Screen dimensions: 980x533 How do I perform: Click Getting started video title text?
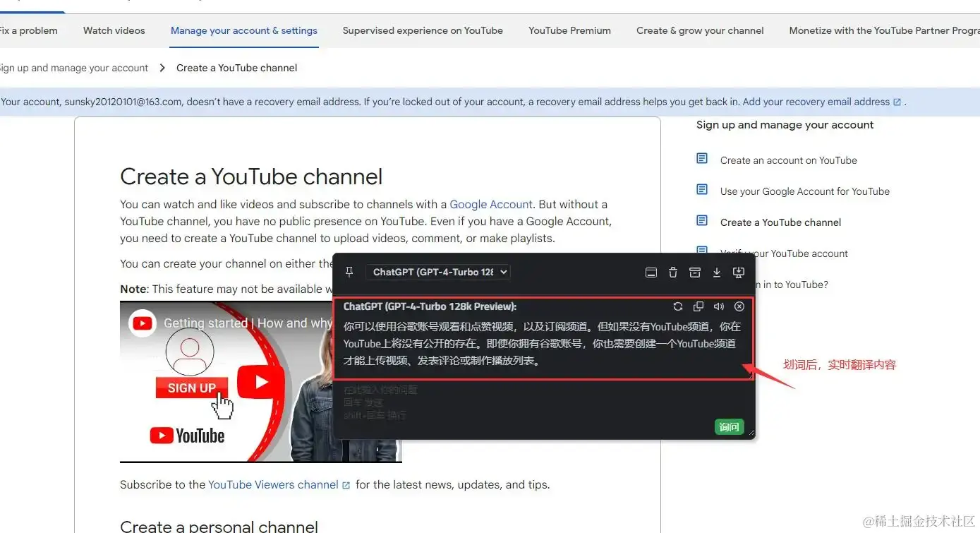[x=248, y=323]
